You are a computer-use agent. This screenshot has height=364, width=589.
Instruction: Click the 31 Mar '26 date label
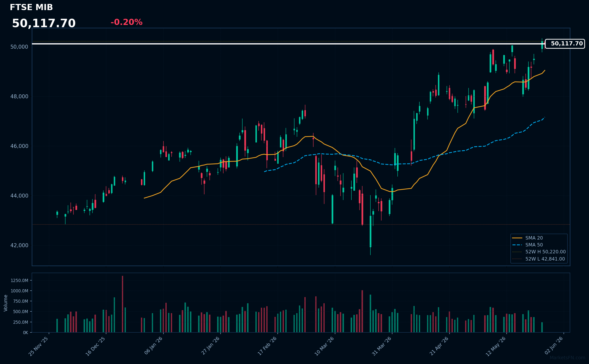tap(382, 346)
